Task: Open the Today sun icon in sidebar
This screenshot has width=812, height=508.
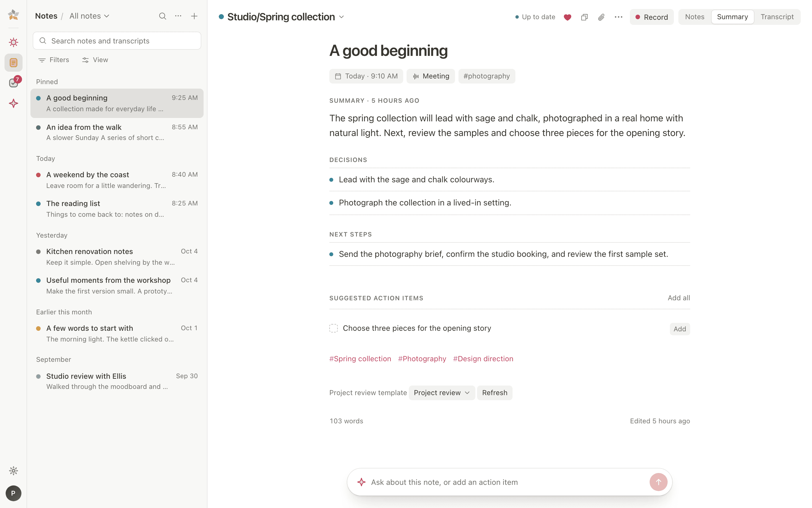Action: 14,42
